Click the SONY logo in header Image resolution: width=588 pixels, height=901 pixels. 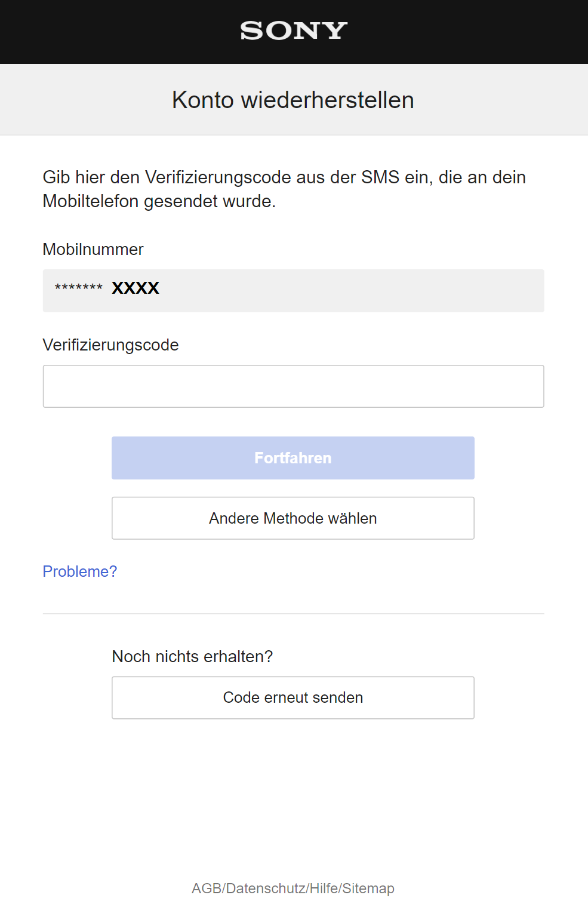294,30
